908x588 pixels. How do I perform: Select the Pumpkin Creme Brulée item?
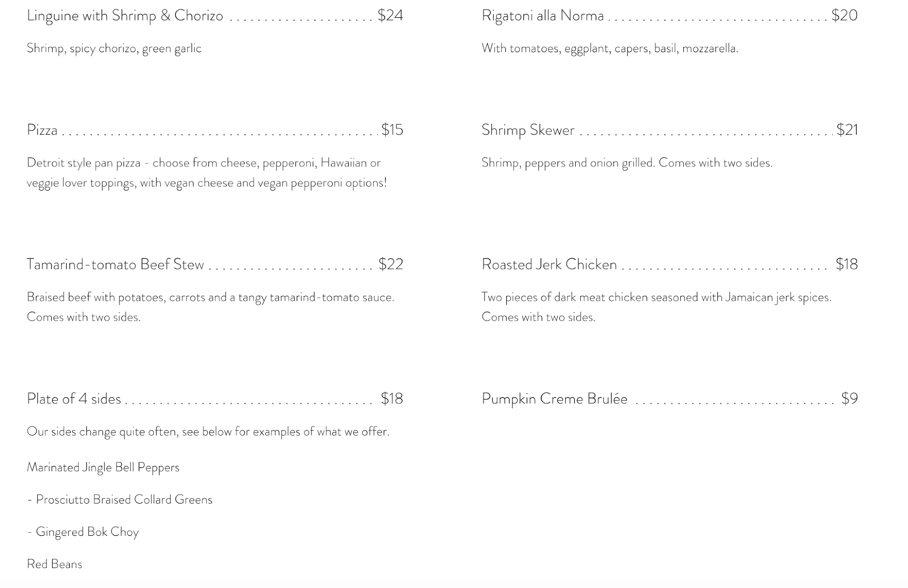pyautogui.click(x=554, y=399)
